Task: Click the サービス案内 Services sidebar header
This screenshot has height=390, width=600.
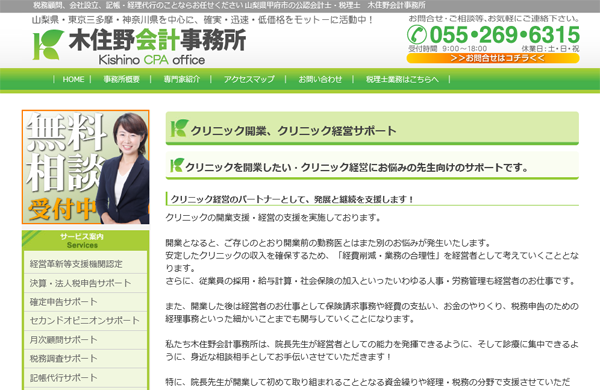Action: (86, 241)
